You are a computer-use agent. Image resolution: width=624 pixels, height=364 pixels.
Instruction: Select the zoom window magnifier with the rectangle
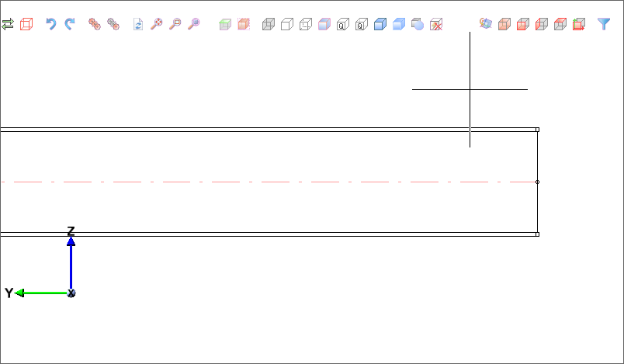175,24
